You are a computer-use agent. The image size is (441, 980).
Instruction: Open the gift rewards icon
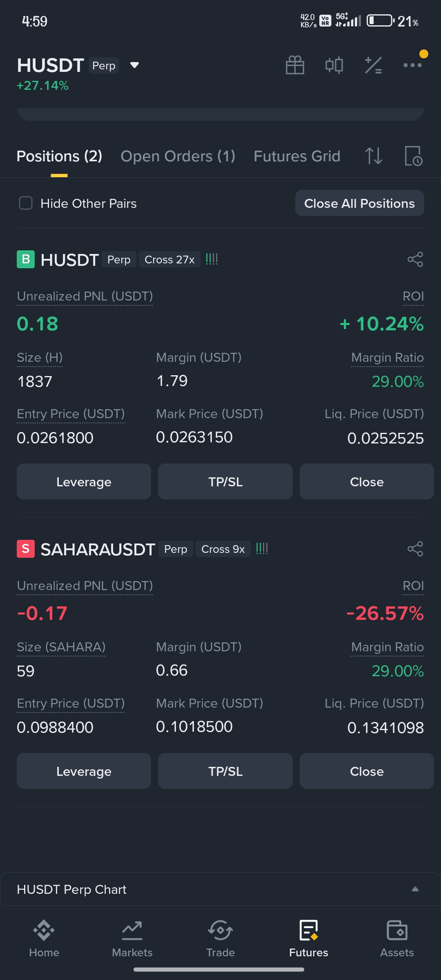tap(295, 65)
